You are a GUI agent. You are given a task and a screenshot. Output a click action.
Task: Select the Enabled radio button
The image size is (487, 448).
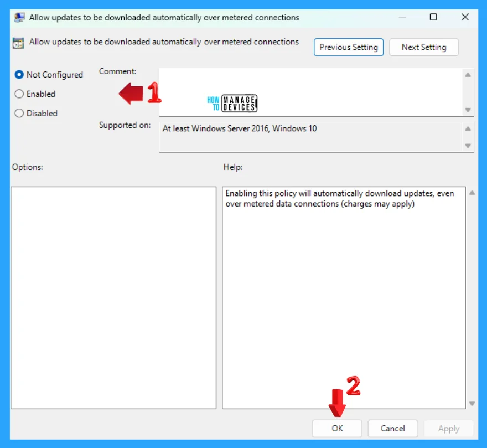19,94
